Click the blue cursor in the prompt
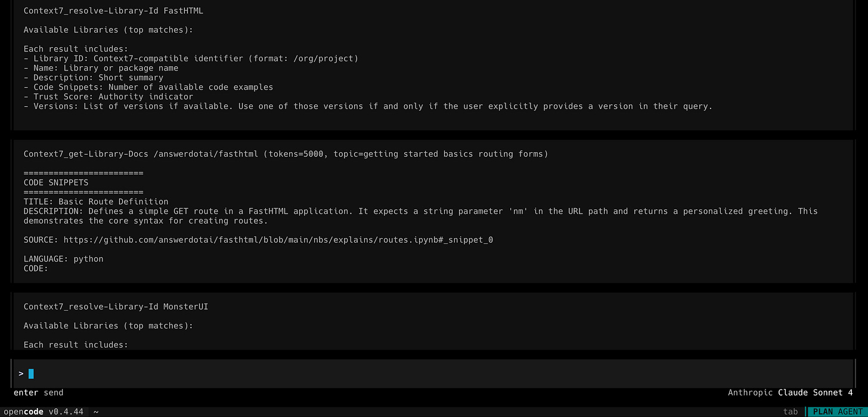This screenshot has width=868, height=417. pos(30,373)
